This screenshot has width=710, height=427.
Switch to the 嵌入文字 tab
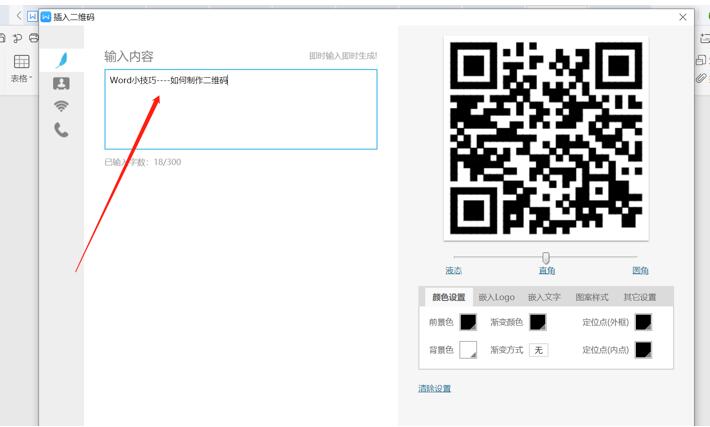coord(544,297)
